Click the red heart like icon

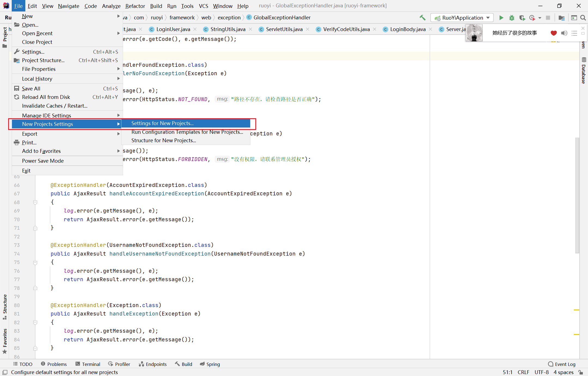click(553, 33)
